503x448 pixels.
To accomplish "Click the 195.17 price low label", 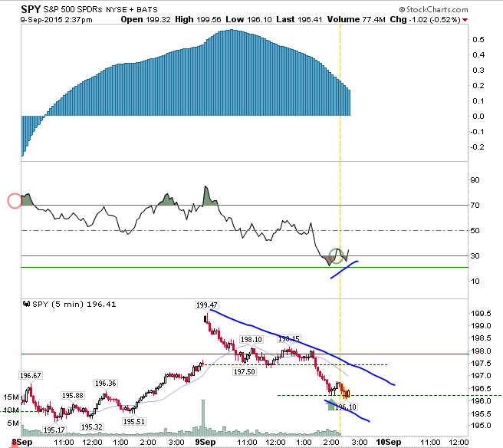I will [54, 430].
